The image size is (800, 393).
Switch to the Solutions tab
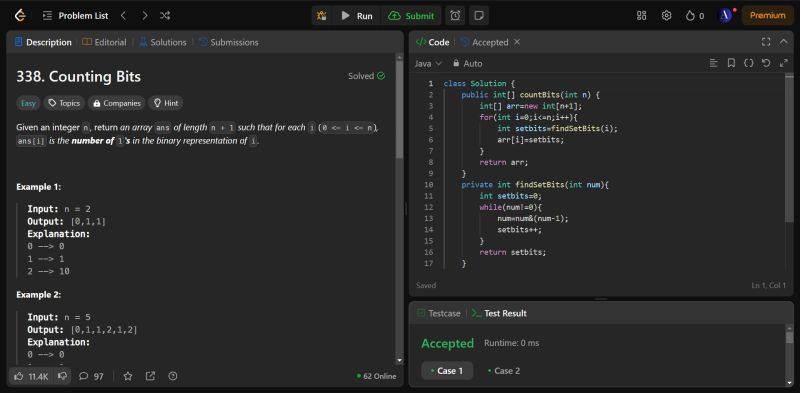[163, 42]
